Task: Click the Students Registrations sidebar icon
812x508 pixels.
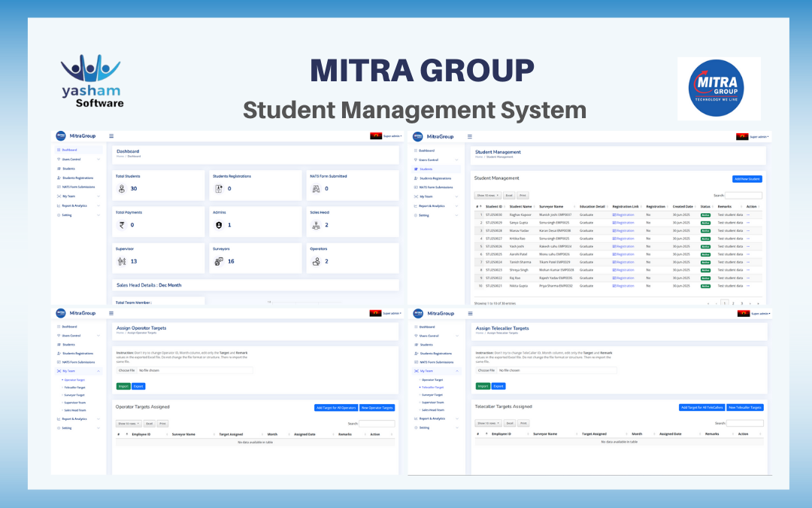Action: [59, 178]
